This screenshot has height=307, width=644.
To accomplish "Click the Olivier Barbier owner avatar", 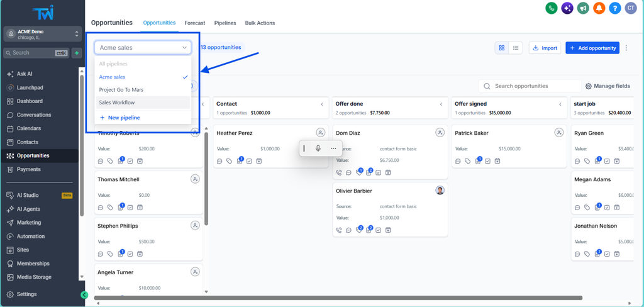I will coord(440,190).
